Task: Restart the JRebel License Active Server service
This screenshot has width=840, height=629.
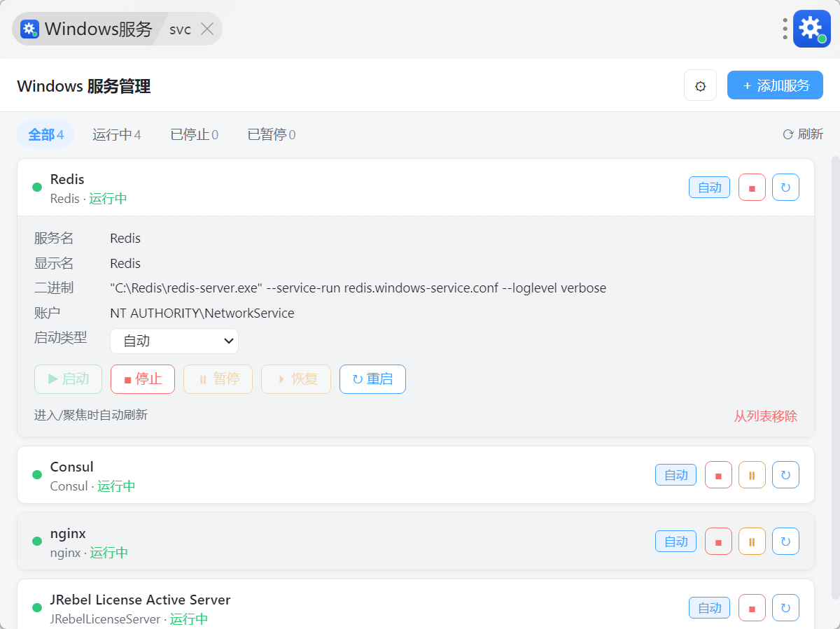Action: (x=785, y=608)
